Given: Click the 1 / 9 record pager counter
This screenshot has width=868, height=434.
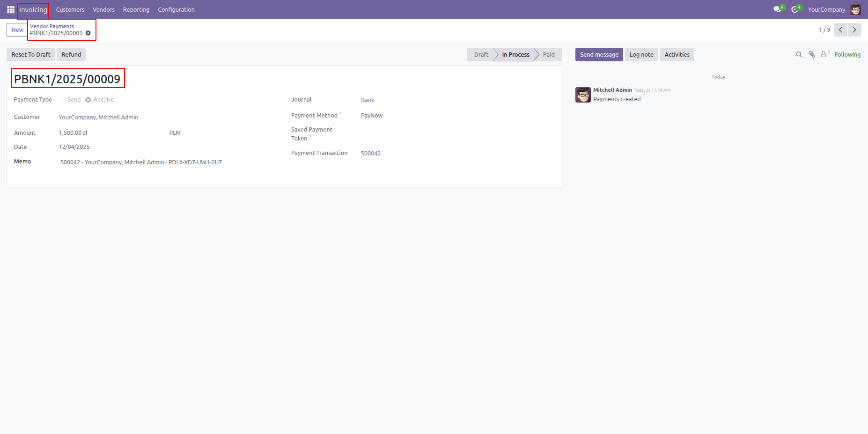Looking at the screenshot, I should [x=824, y=30].
